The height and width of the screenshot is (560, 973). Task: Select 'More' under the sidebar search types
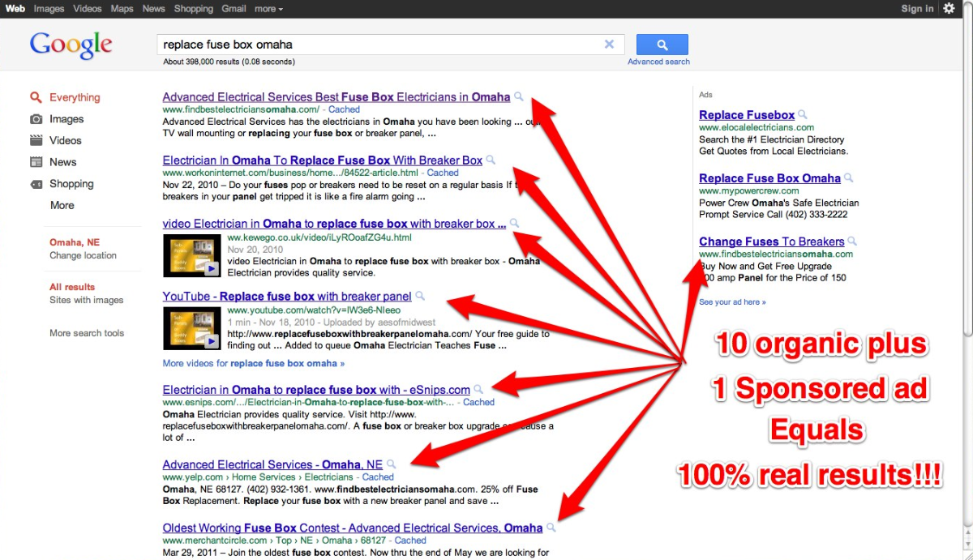click(x=62, y=206)
